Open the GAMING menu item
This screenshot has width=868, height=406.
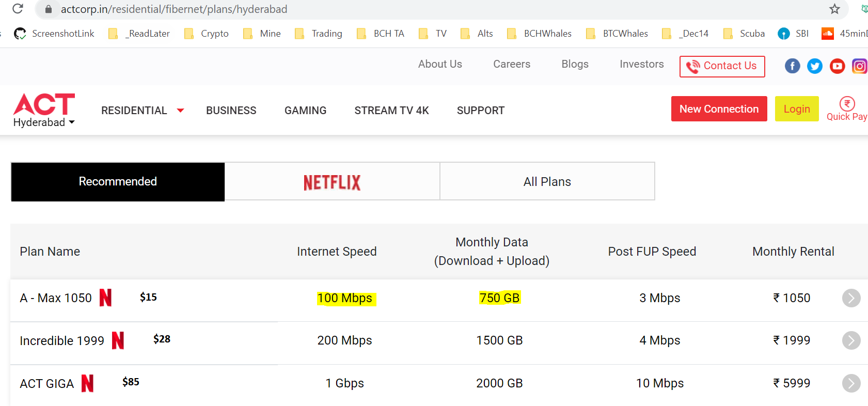pos(305,111)
